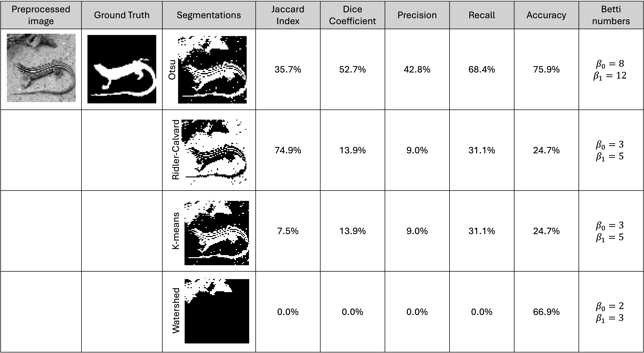Select the Segmentations column header

coord(209,15)
